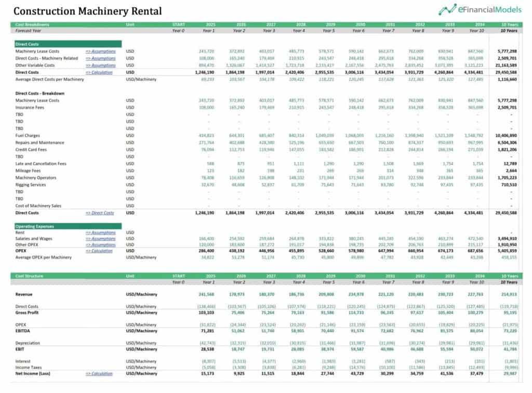The width and height of the screenshot is (532, 393).
Task: Select the 1,821,206 Credit Card Fees total
Action: coord(507,150)
